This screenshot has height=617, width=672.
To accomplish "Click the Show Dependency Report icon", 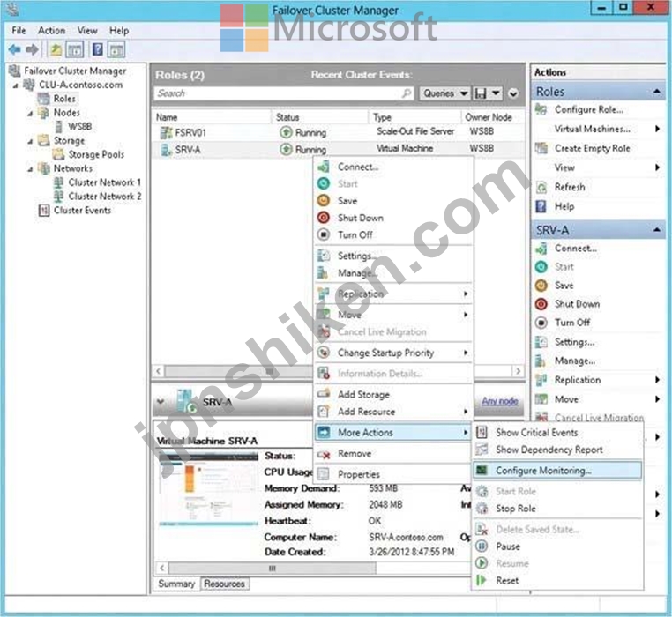I will click(482, 450).
